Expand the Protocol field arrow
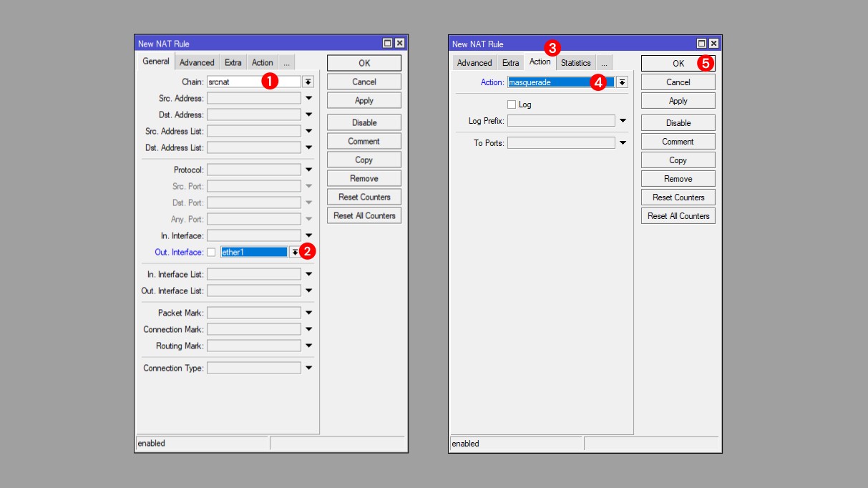Image resolution: width=868 pixels, height=488 pixels. pos(309,170)
